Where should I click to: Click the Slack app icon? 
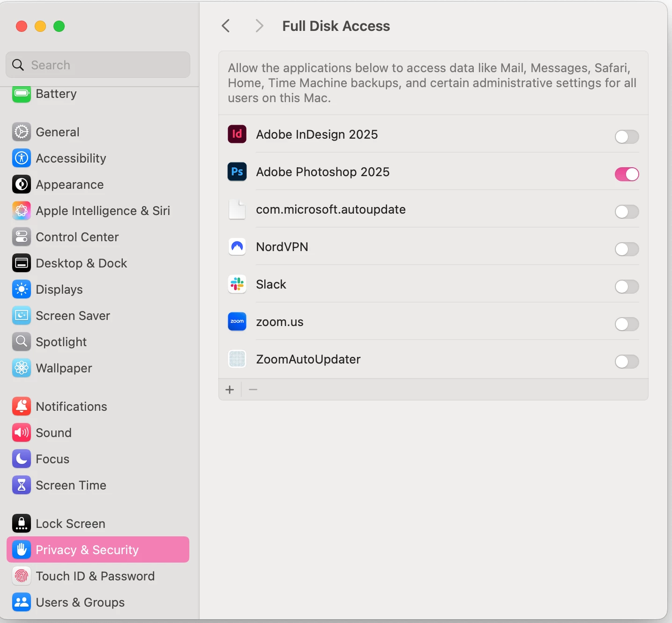[237, 284]
